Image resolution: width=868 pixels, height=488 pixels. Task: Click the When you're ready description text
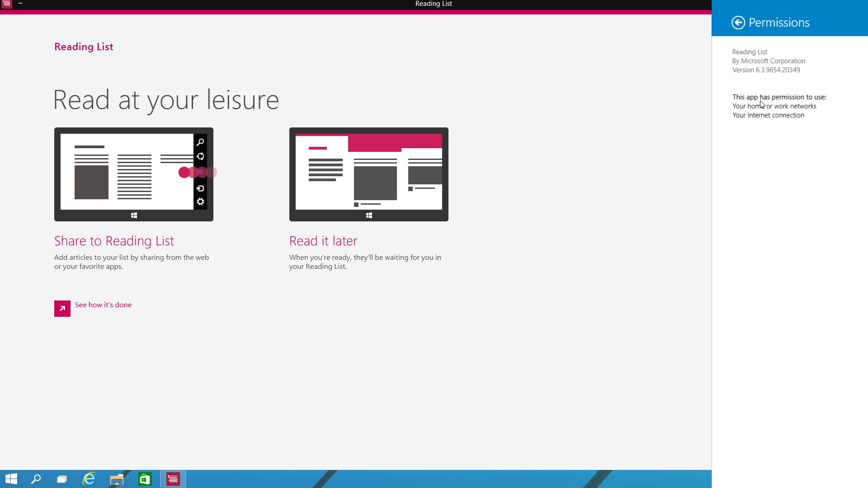point(365,262)
